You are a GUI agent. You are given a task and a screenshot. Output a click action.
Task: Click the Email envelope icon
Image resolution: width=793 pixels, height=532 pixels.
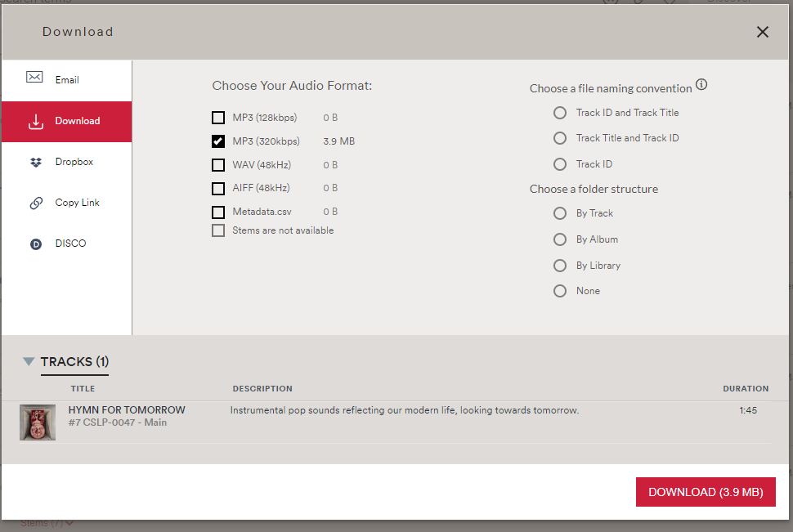34,78
